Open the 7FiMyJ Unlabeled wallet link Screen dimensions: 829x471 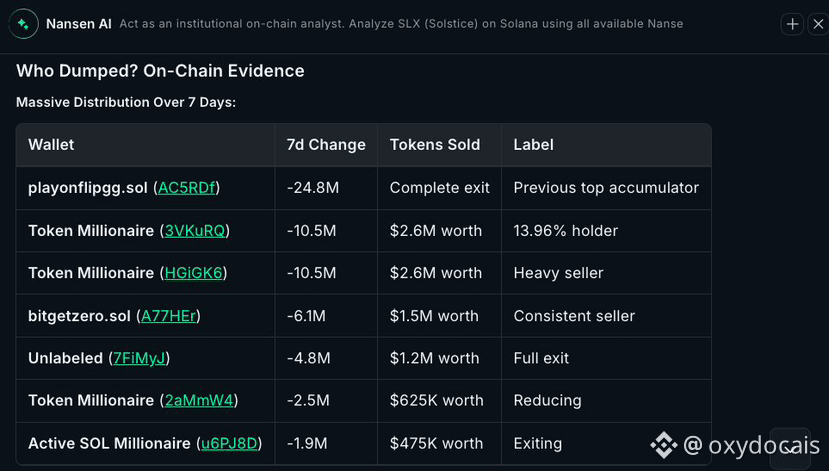140,358
